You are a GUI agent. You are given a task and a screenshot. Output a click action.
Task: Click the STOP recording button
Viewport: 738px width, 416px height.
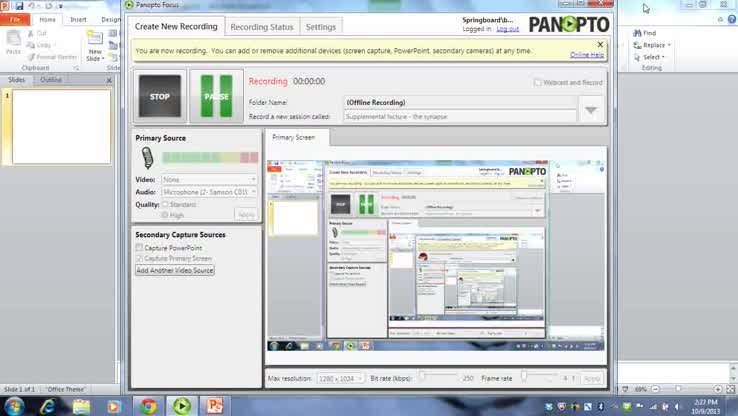159,96
